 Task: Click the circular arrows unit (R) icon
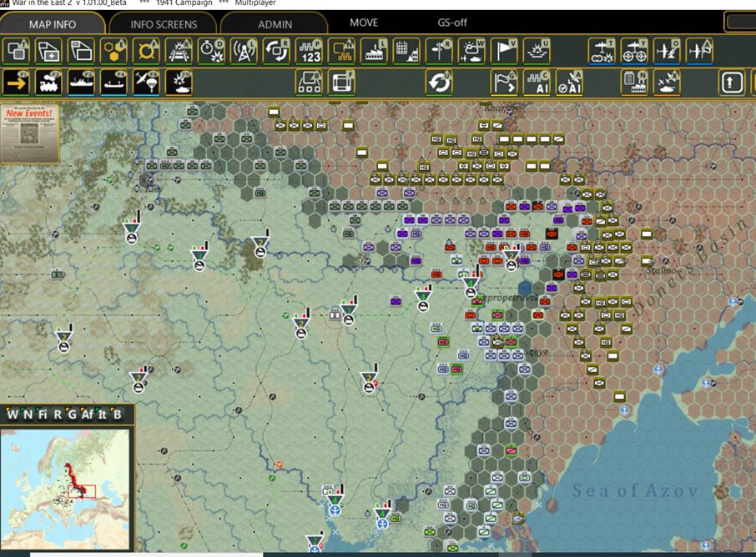[x=276, y=51]
